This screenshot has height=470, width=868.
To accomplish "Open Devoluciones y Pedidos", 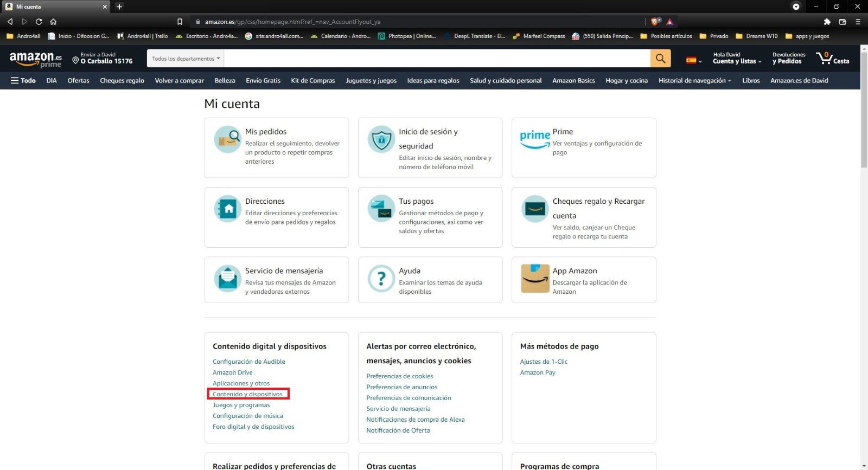I will 788,58.
